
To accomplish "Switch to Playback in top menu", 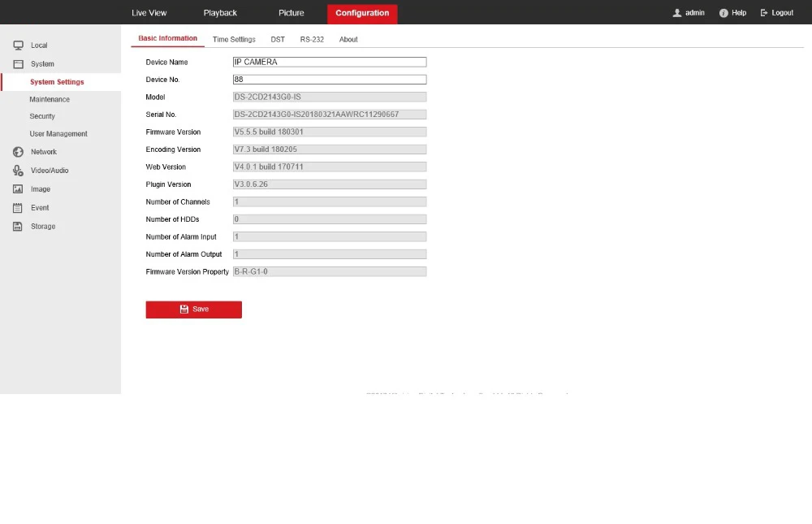I will (220, 13).
